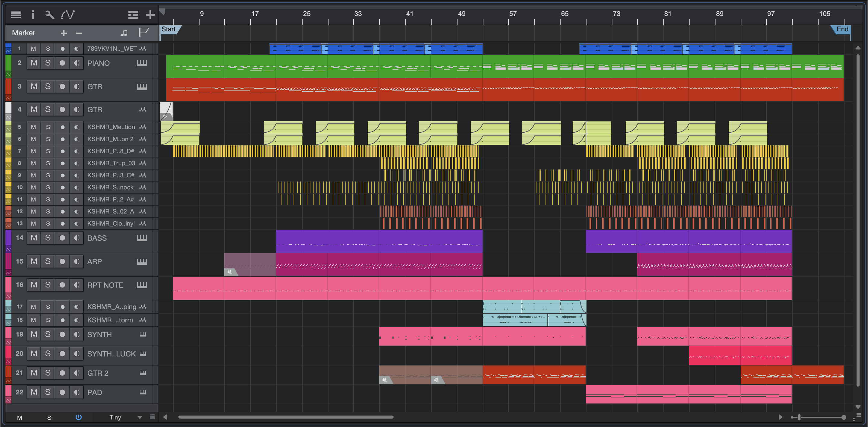Open the wrench options icon
This screenshot has width=868, height=427.
[49, 14]
